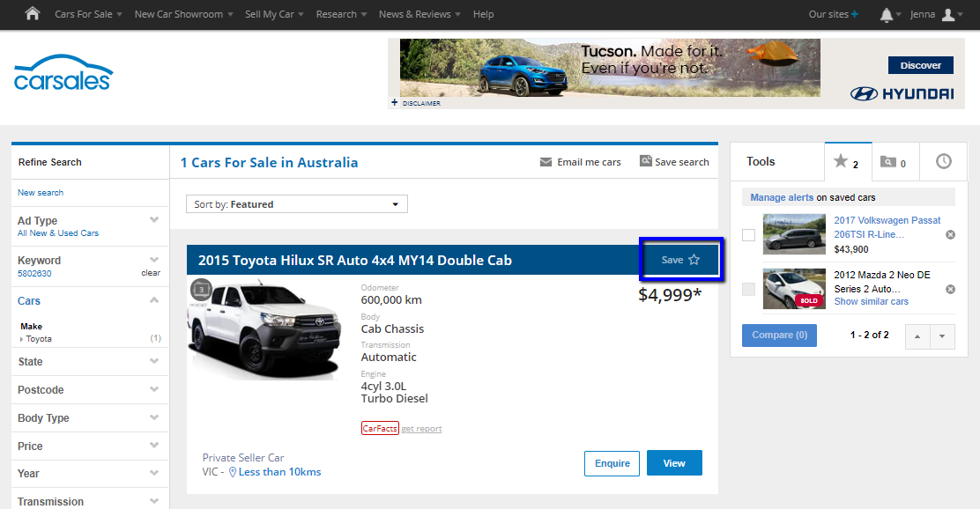Screen dimensions: 980x509
Task: Click the Toyota Hilux photo
Action: pos(265,329)
